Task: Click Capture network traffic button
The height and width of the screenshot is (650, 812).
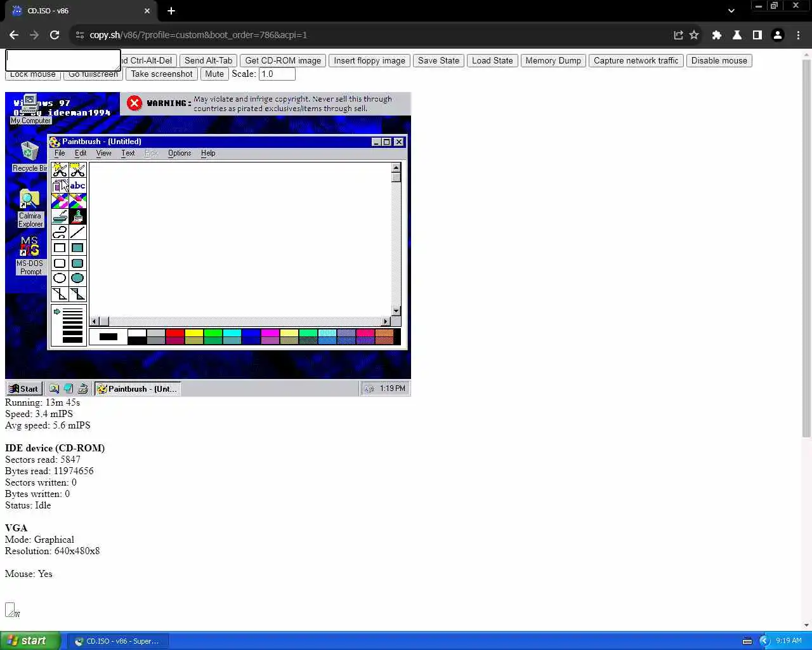Action: point(636,61)
